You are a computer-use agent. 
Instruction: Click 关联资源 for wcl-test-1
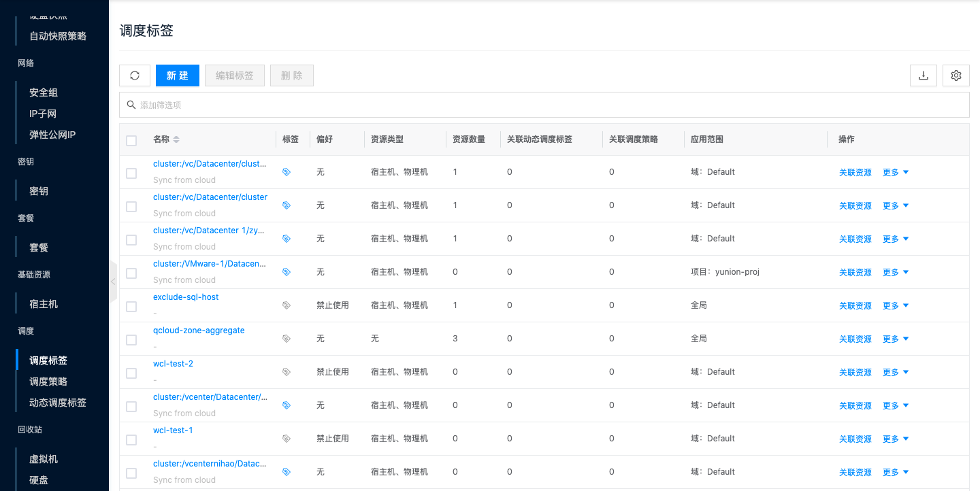pos(855,439)
